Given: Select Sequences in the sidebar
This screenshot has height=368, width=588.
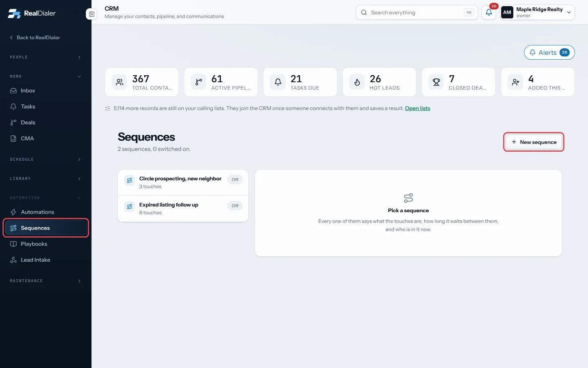Looking at the screenshot, I should tap(46, 228).
